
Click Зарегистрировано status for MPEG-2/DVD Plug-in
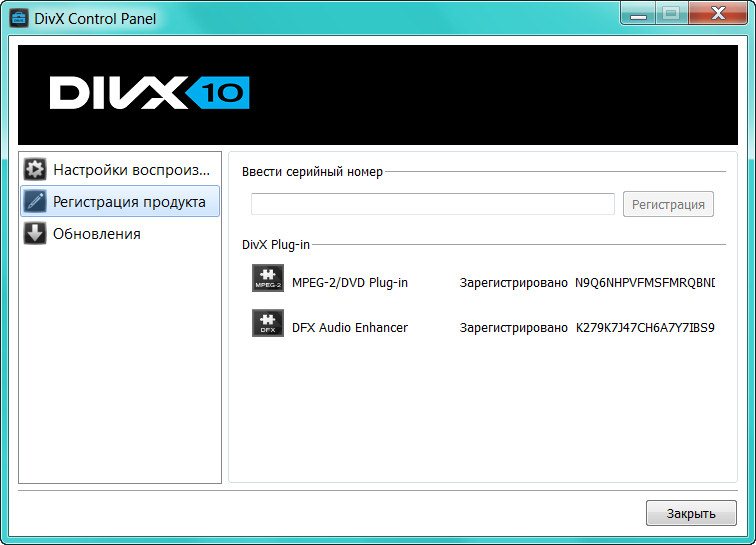(513, 283)
